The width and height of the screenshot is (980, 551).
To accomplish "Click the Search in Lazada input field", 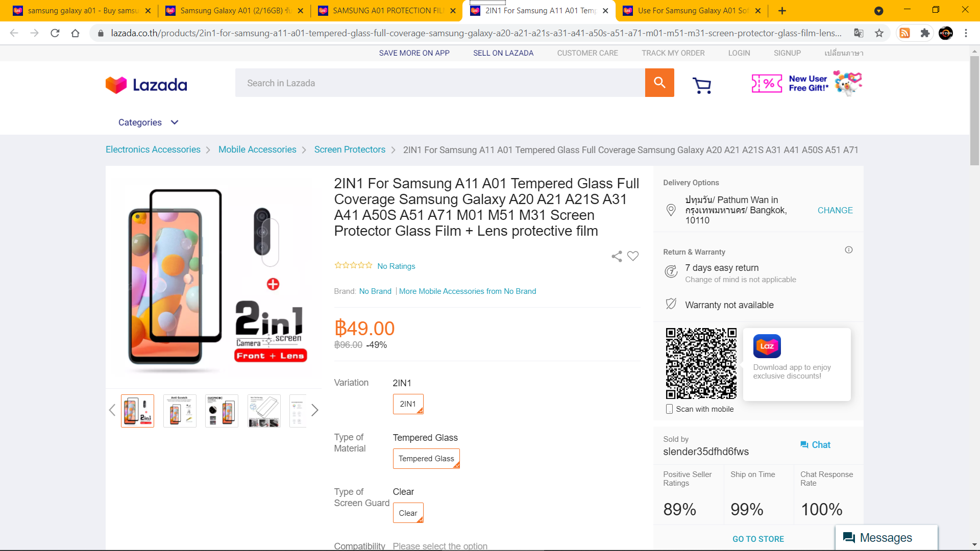I will (x=440, y=83).
